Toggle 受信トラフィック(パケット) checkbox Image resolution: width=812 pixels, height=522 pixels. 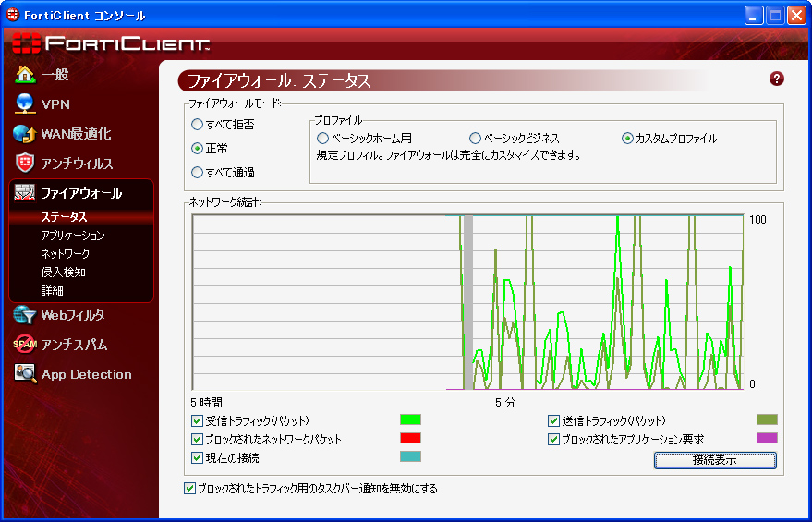197,420
